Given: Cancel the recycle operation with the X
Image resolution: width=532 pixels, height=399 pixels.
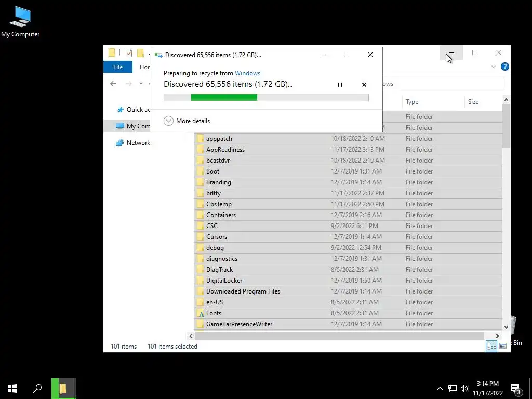Looking at the screenshot, I should click(x=364, y=85).
